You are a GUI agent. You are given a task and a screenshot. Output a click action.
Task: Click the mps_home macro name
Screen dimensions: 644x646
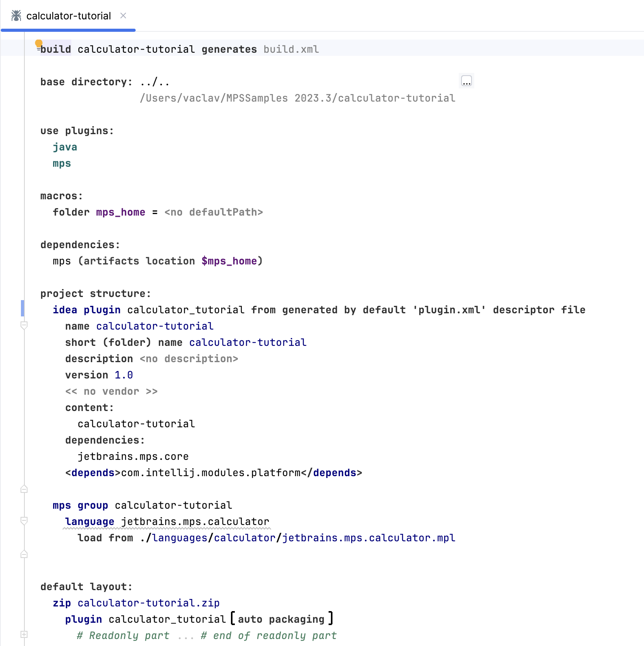click(x=121, y=212)
